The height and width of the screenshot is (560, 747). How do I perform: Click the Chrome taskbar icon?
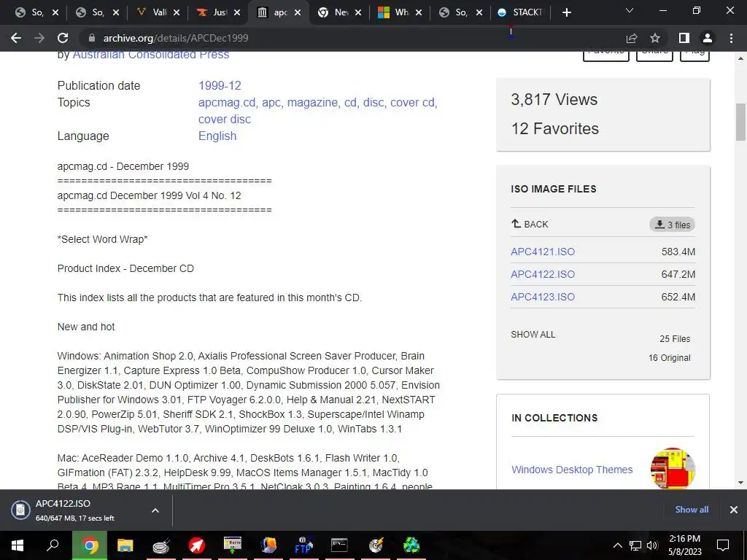point(89,545)
